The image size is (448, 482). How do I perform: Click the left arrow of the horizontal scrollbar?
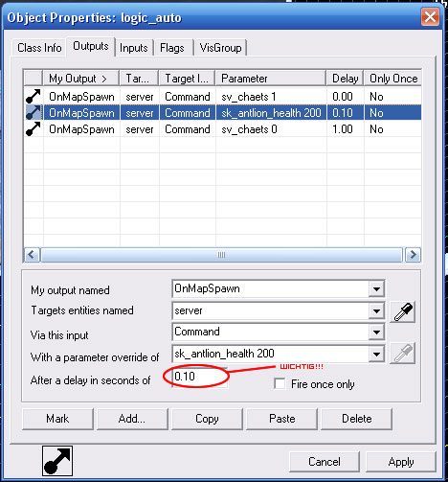click(x=32, y=255)
